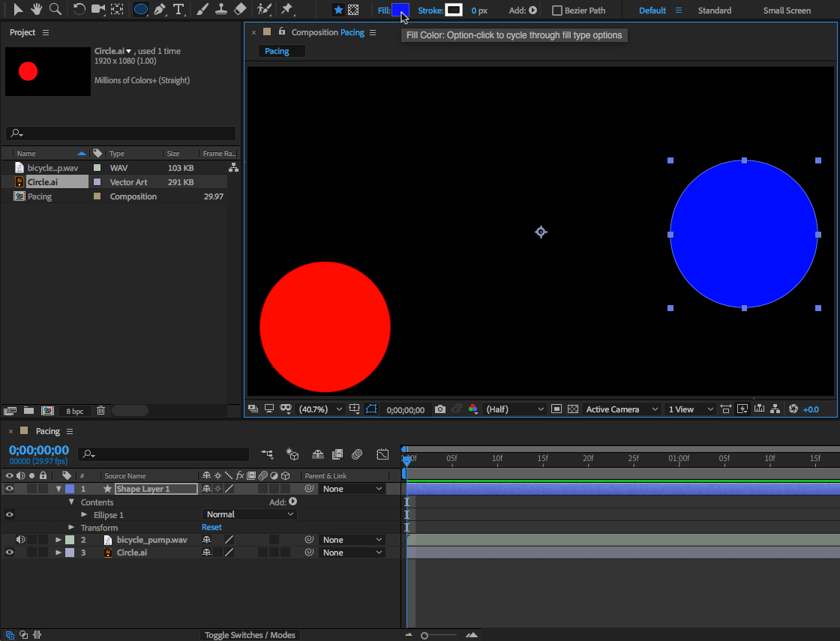Switch to the Small Screen workspace
The image size is (840, 641).
tap(787, 10)
